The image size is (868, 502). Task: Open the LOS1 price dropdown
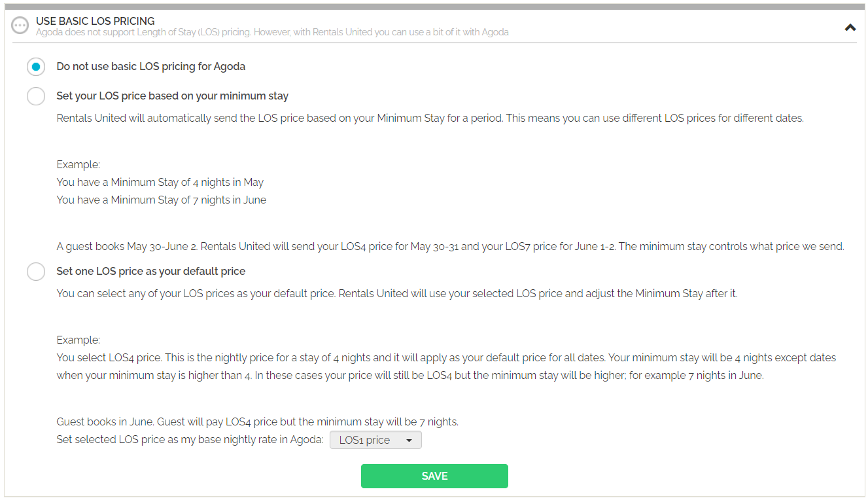[x=375, y=440]
